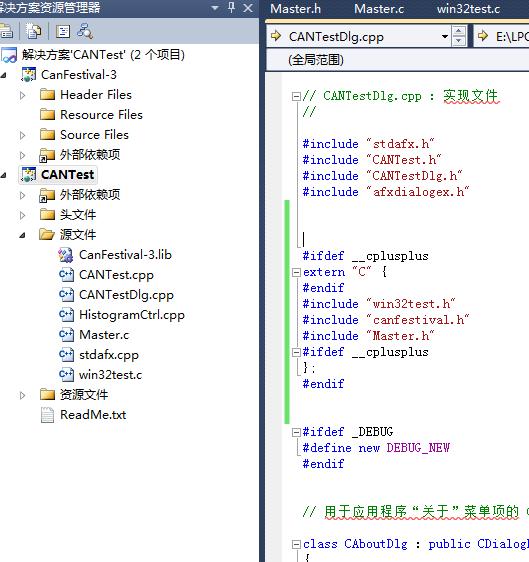Collapse the 源文件 folder
The height and width of the screenshot is (562, 529).
coord(23,235)
